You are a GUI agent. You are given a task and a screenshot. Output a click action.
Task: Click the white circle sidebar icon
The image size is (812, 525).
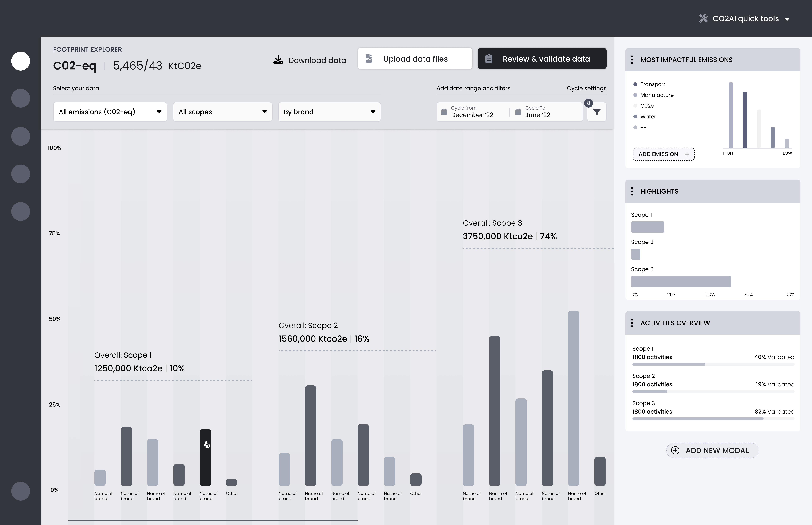(x=21, y=61)
